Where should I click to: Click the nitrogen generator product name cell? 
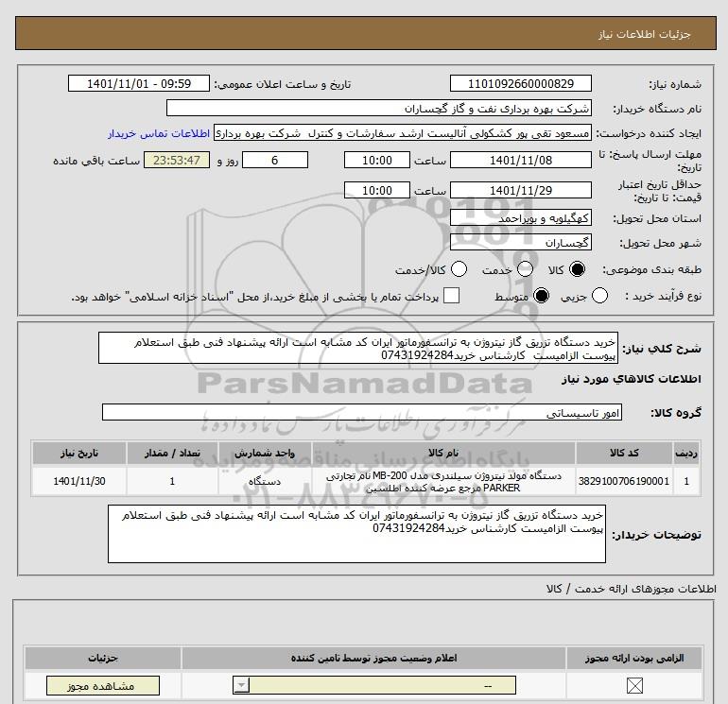click(x=443, y=481)
